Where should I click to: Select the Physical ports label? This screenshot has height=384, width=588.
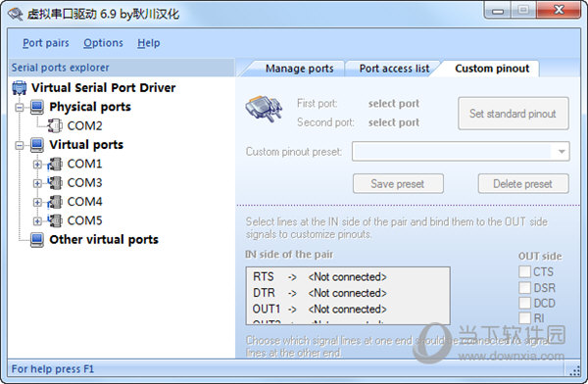(90, 107)
